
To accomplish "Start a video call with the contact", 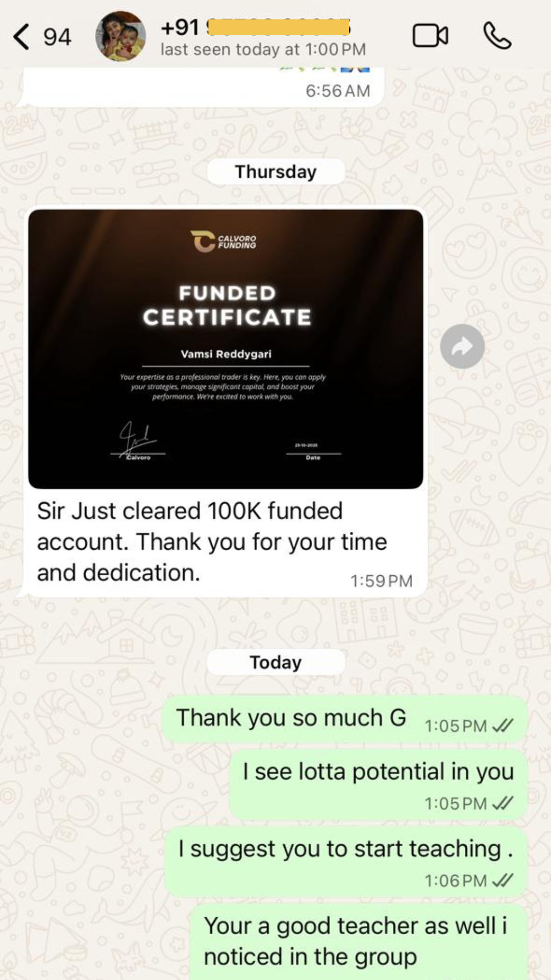I will pos(430,36).
